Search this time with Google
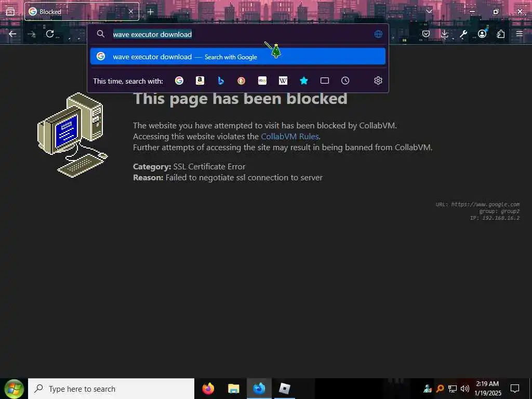This screenshot has width=532, height=399. [179, 81]
